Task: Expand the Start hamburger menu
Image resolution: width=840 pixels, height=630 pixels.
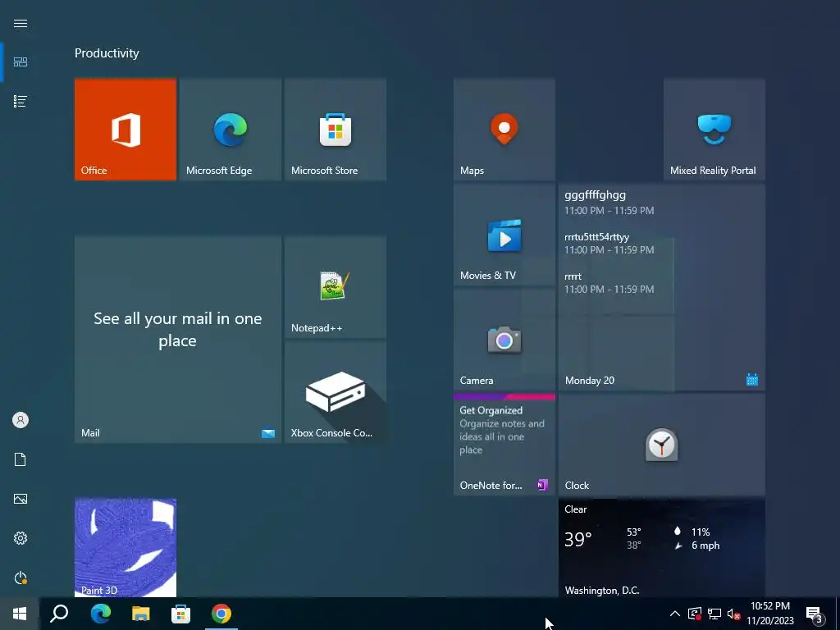Action: 21,23
